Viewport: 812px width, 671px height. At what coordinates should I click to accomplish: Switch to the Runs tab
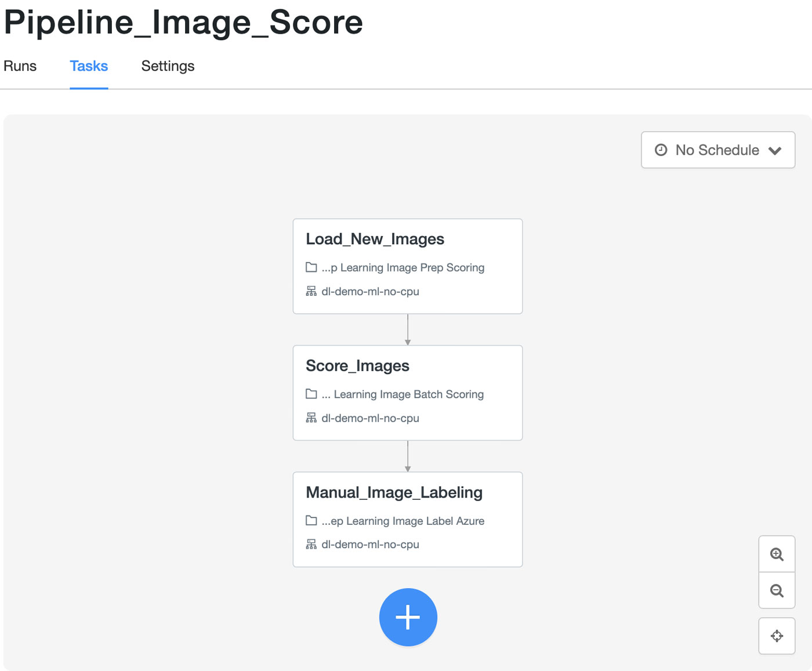click(x=20, y=66)
